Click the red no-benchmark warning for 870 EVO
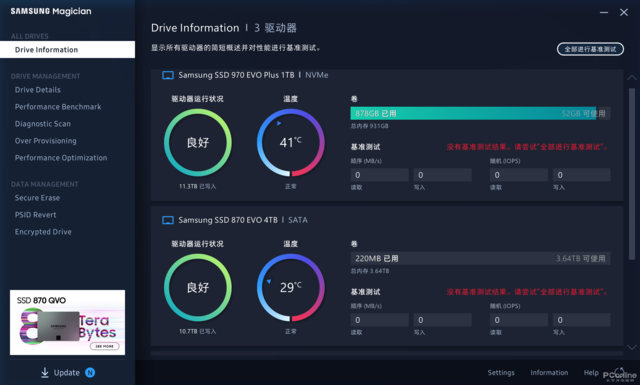Viewport: 640px width, 385px height. click(527, 292)
